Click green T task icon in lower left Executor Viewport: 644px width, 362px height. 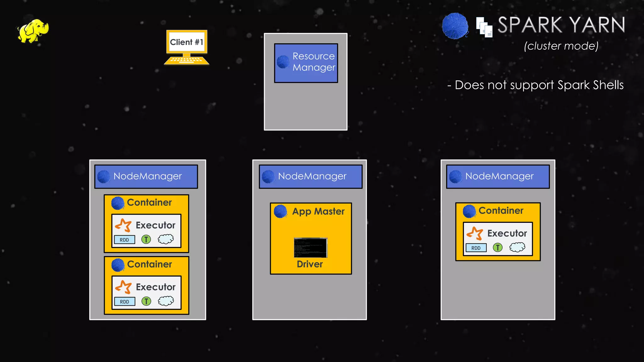point(146,301)
